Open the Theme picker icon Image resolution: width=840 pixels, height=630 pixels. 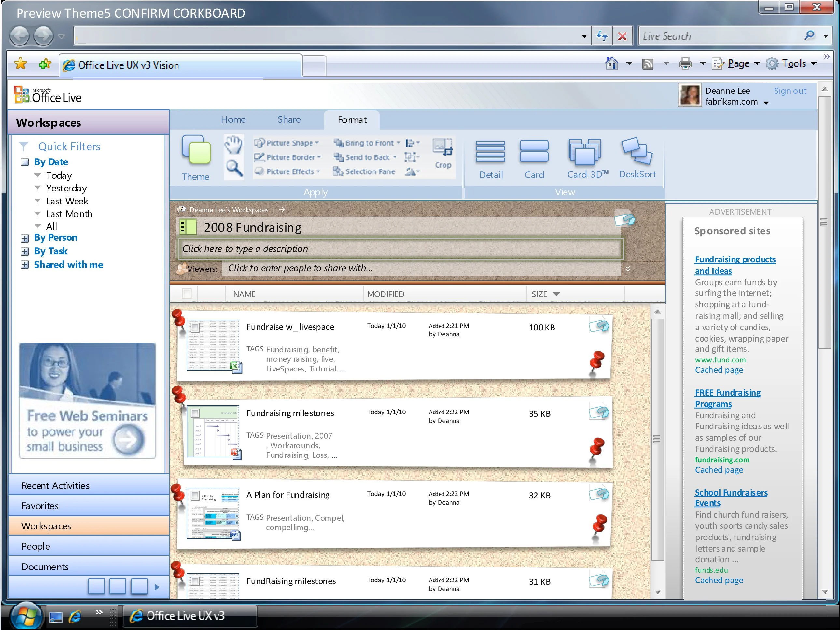tap(196, 150)
